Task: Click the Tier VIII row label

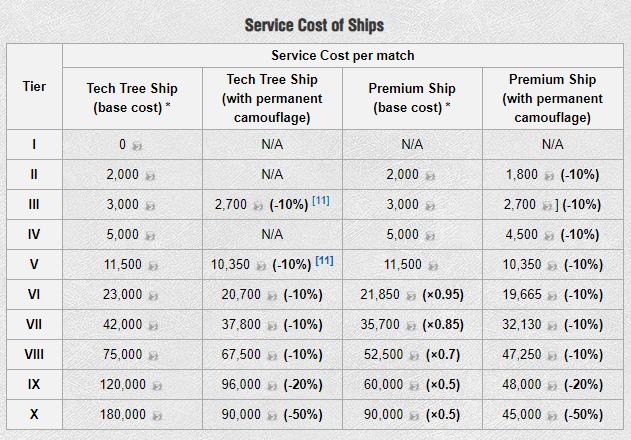Action: (x=34, y=354)
